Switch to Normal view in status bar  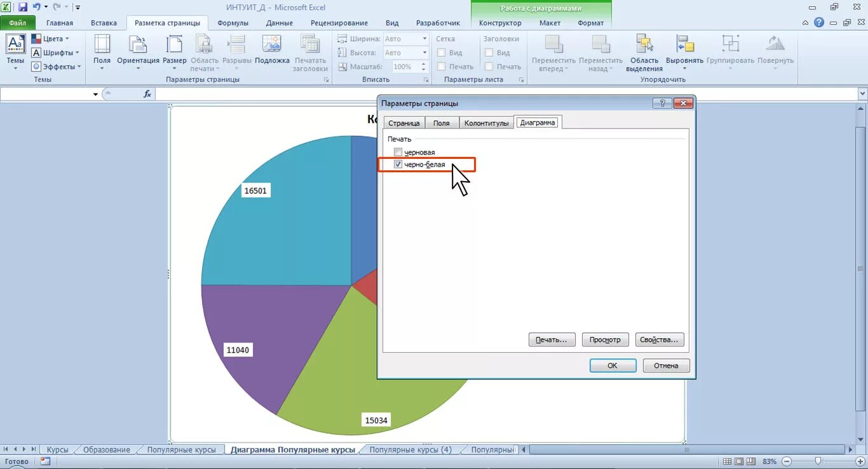click(726, 461)
